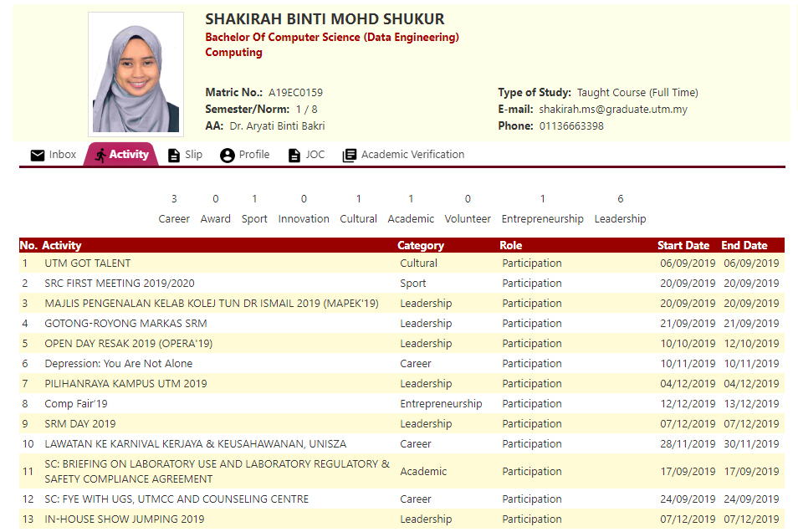
Task: Click the Entrepreneurship summary label
Action: [542, 219]
